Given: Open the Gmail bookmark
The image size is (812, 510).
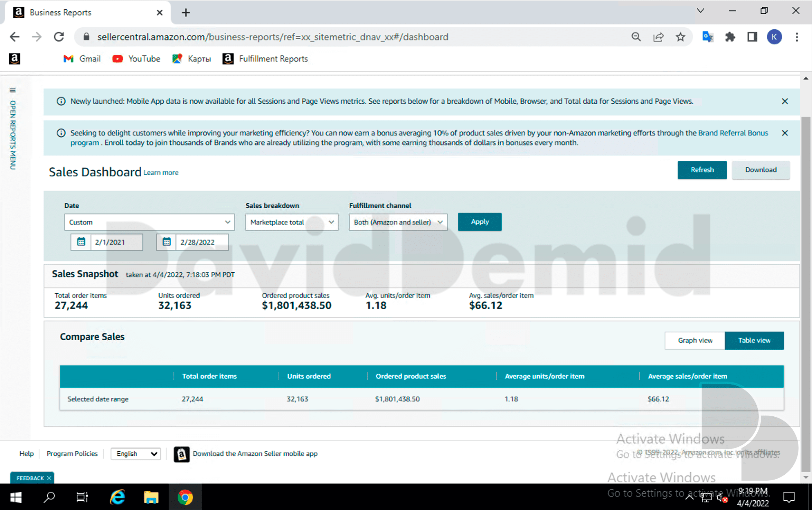Looking at the screenshot, I should pyautogui.click(x=82, y=59).
